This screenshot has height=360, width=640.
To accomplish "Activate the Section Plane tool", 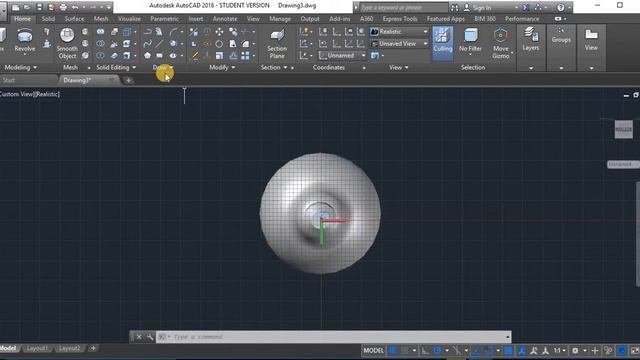I will pos(277,43).
